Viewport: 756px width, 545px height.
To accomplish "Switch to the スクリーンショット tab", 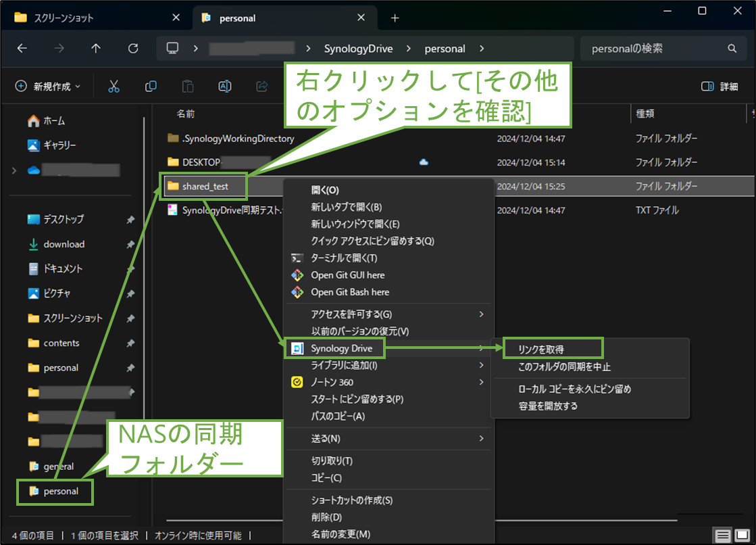I will pyautogui.click(x=97, y=18).
